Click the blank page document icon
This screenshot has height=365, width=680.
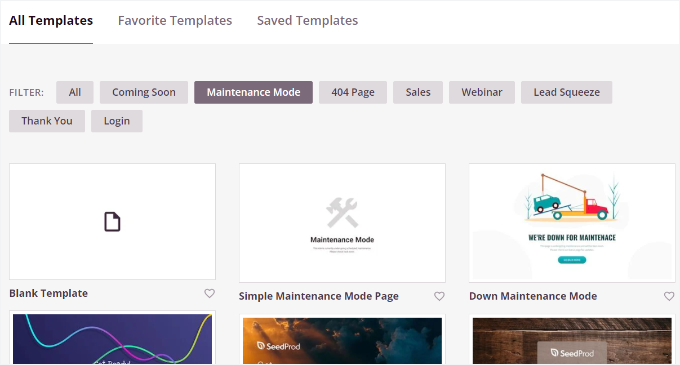click(x=112, y=222)
